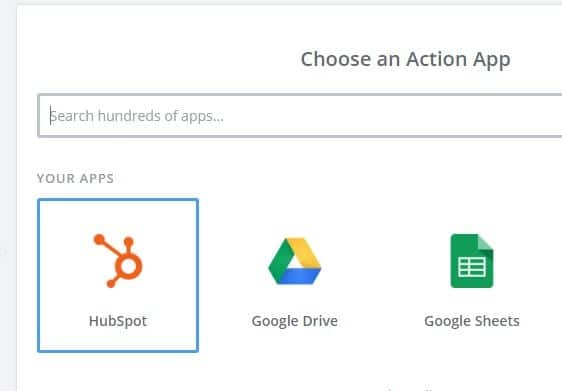The width and height of the screenshot is (562, 391).
Task: Click the gray margin beside the dialog
Action: tap(8, 195)
